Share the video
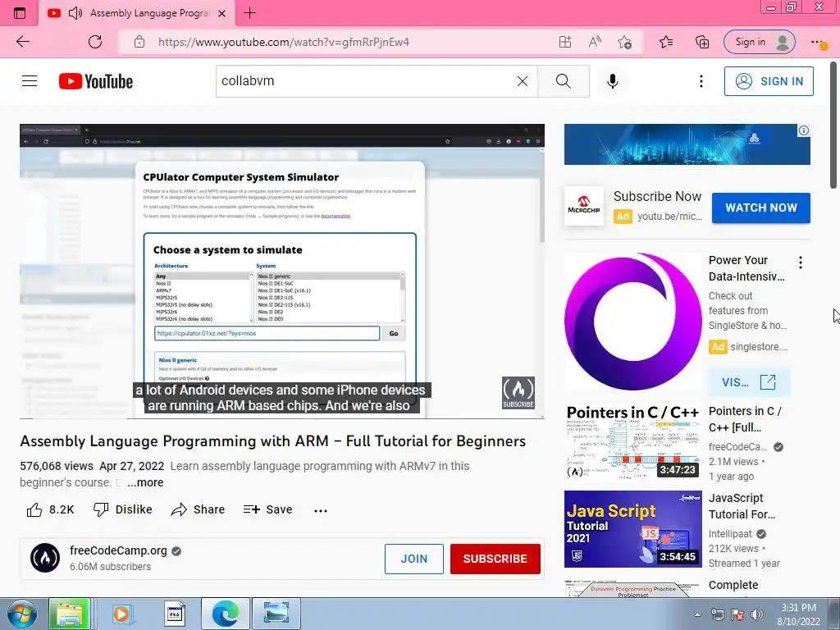Viewport: 840px width, 630px height. click(x=198, y=509)
